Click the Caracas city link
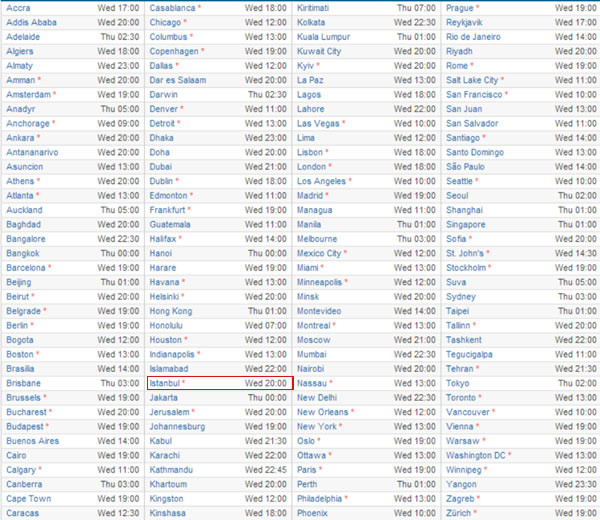 point(23,513)
